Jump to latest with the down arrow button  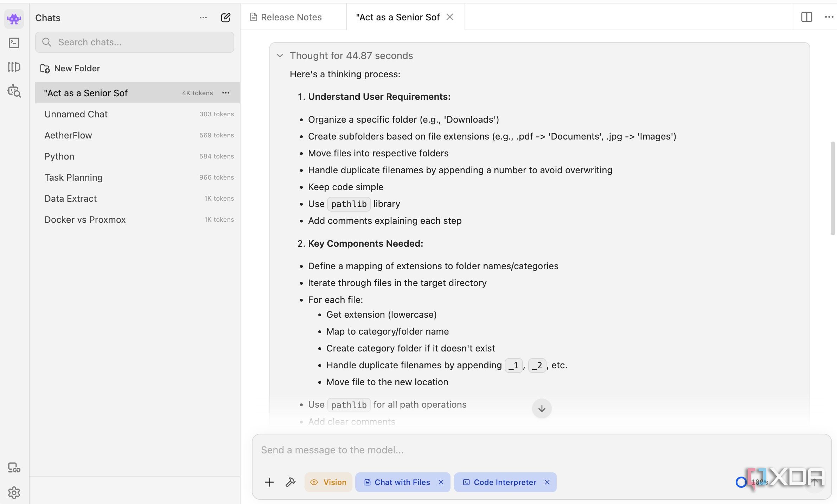tap(542, 408)
